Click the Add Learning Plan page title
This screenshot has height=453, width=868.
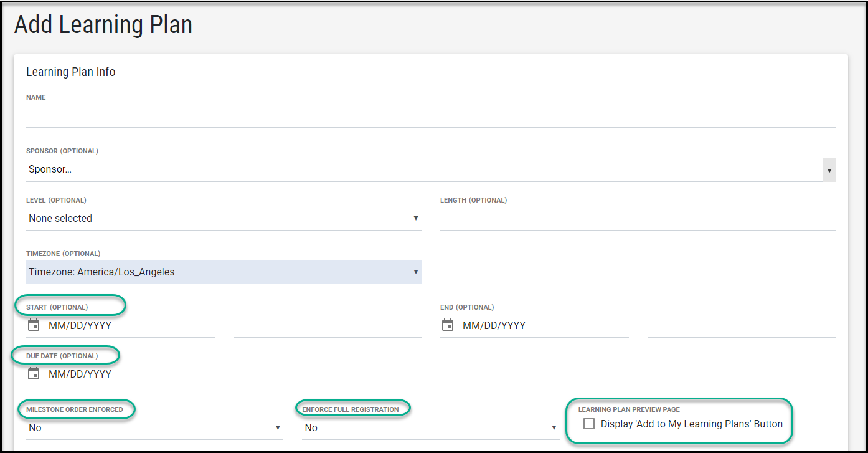click(103, 24)
